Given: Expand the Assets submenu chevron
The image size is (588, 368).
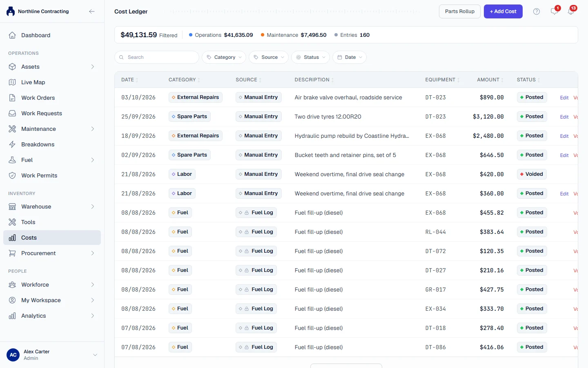Looking at the screenshot, I should [x=93, y=67].
